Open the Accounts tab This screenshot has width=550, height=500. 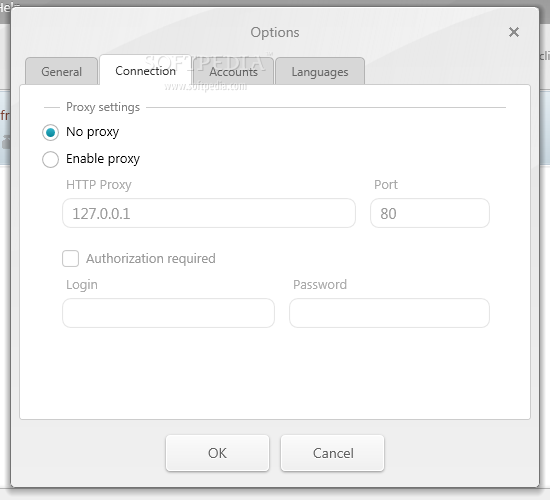[x=233, y=71]
